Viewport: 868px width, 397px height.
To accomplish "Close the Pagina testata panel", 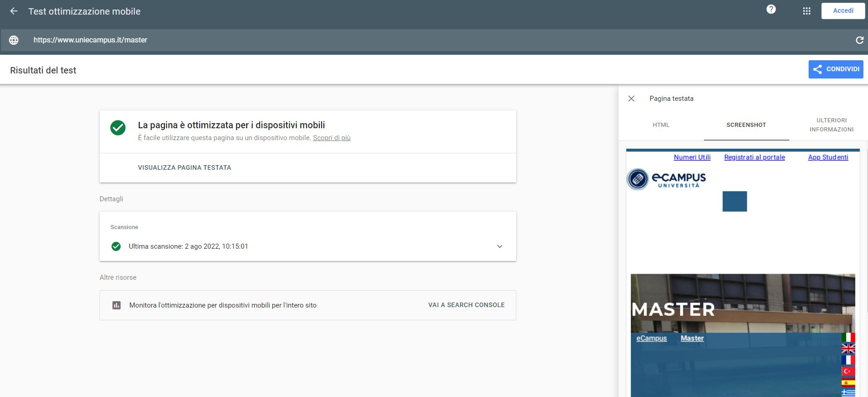I will coord(631,99).
